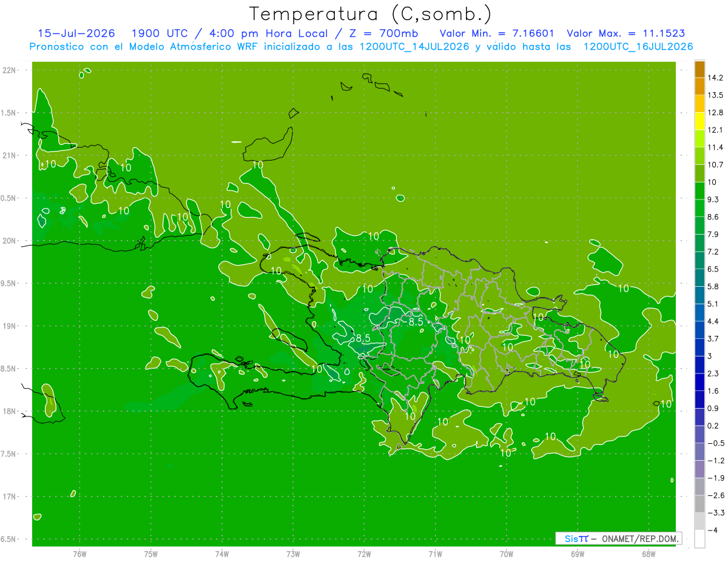Click the '14.2' colorbar label

coord(715,78)
